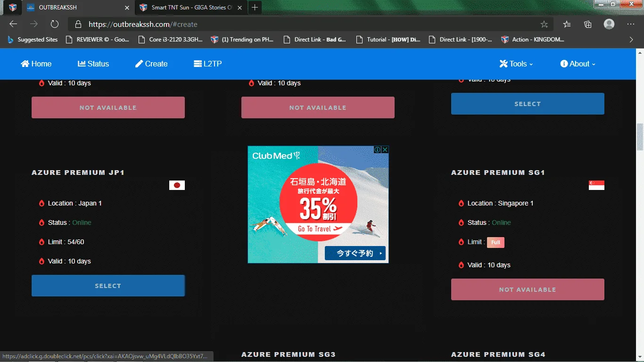Switch to Smart TNT Sun tab
Image resolution: width=644 pixels, height=362 pixels.
(x=191, y=8)
